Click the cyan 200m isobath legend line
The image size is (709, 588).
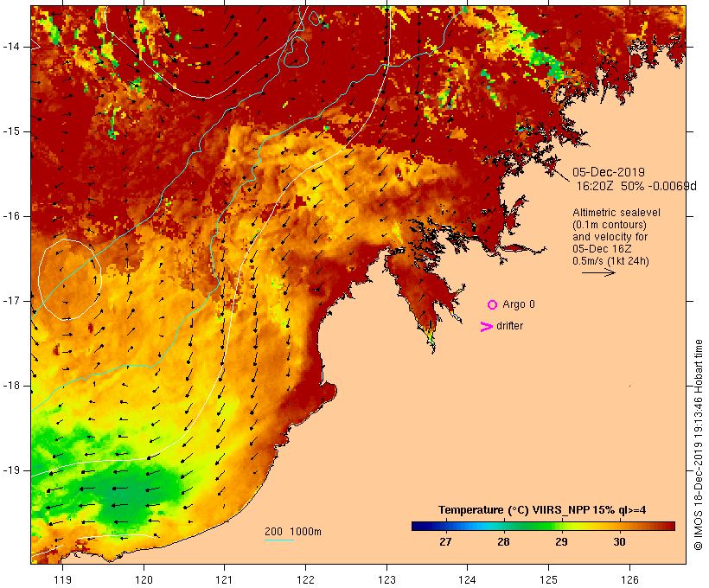point(279,540)
